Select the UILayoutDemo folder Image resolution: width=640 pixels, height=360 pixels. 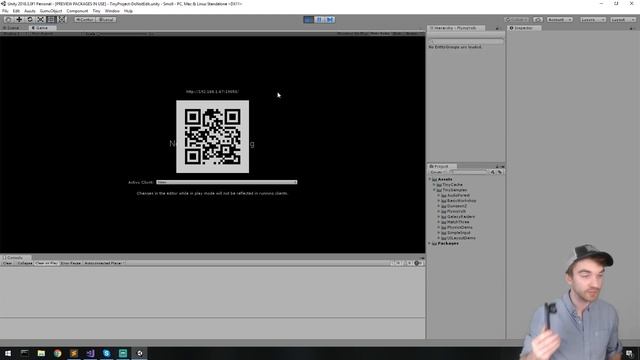pyautogui.click(x=458, y=238)
